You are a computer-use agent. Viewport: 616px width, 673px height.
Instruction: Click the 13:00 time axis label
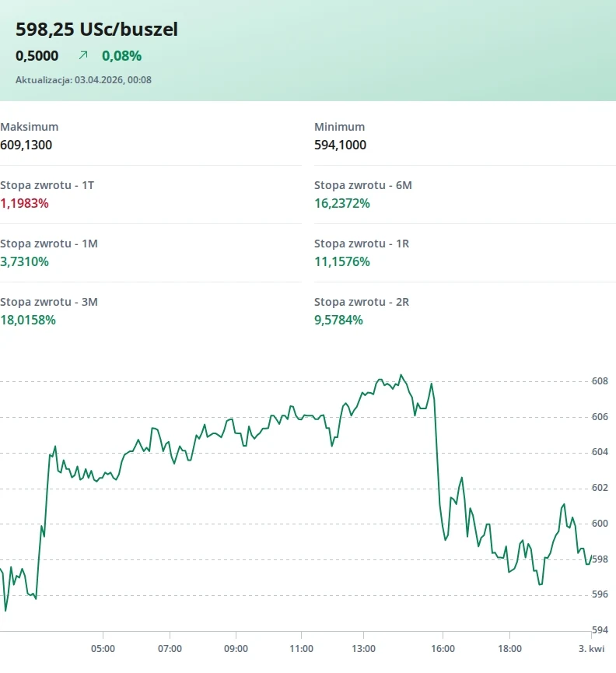click(364, 648)
